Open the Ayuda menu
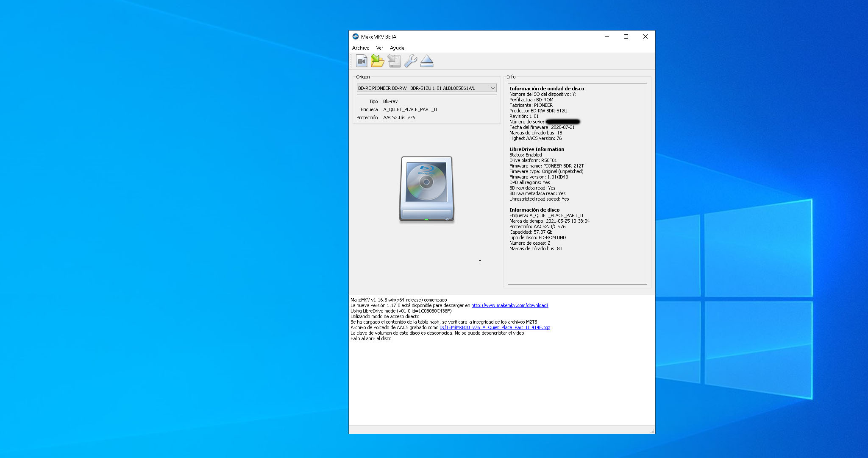The height and width of the screenshot is (458, 868). coord(397,48)
